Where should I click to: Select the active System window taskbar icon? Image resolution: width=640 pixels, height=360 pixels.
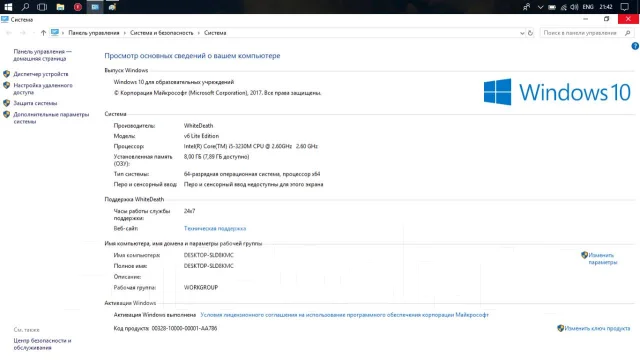[x=95, y=7]
